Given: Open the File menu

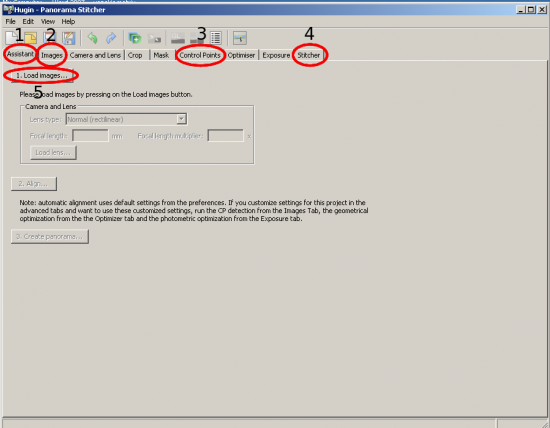Looking at the screenshot, I should click(x=11, y=22).
